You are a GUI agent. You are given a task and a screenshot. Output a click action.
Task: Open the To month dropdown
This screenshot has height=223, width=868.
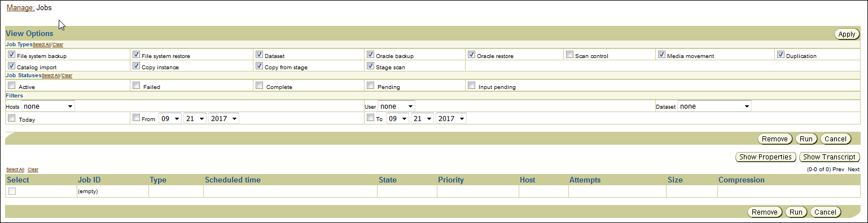click(397, 119)
